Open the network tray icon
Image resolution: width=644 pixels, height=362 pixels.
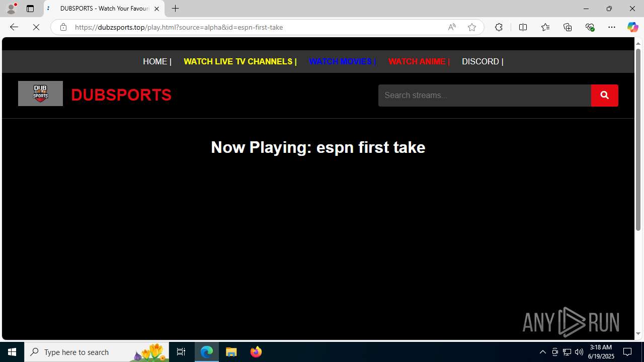coord(567,352)
